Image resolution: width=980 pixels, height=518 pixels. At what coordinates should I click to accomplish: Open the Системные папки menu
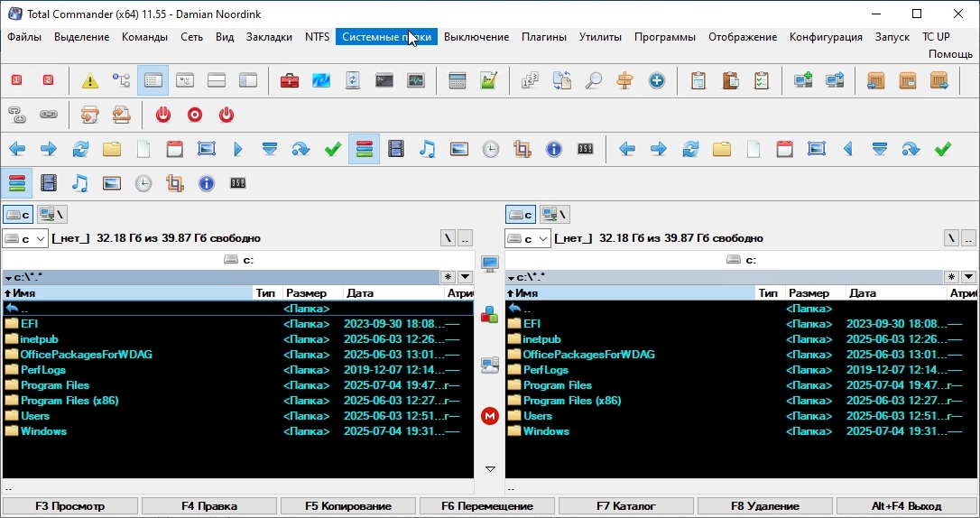(x=386, y=37)
